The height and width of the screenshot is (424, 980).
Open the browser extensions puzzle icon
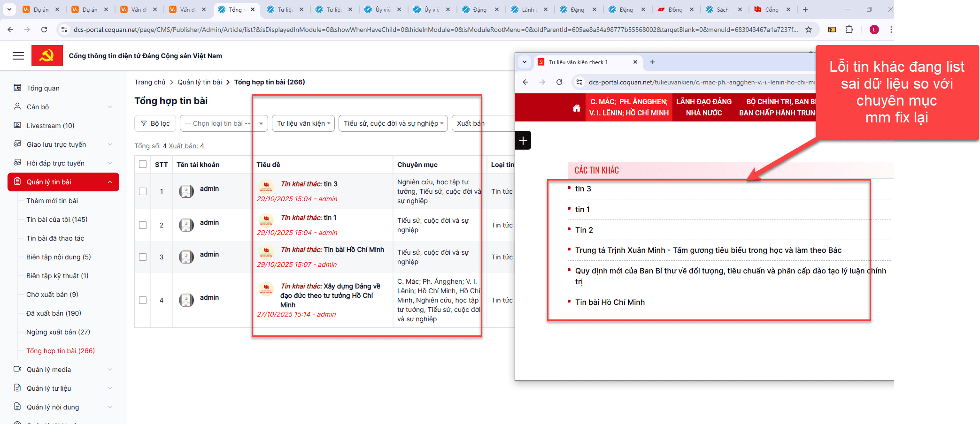click(x=849, y=30)
